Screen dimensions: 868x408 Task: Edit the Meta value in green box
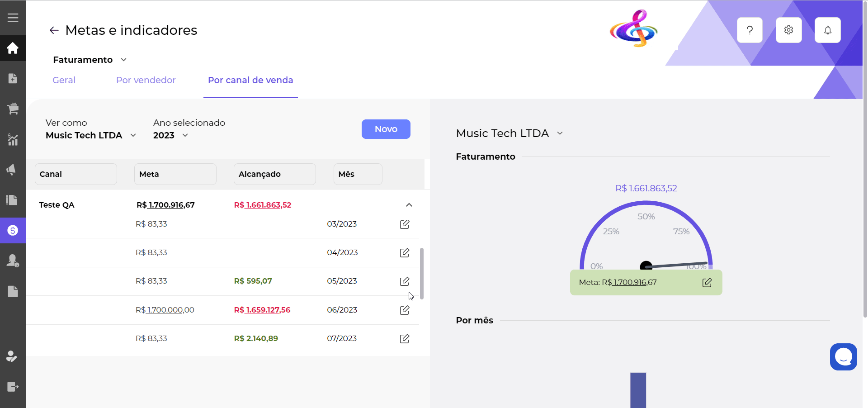tap(707, 283)
